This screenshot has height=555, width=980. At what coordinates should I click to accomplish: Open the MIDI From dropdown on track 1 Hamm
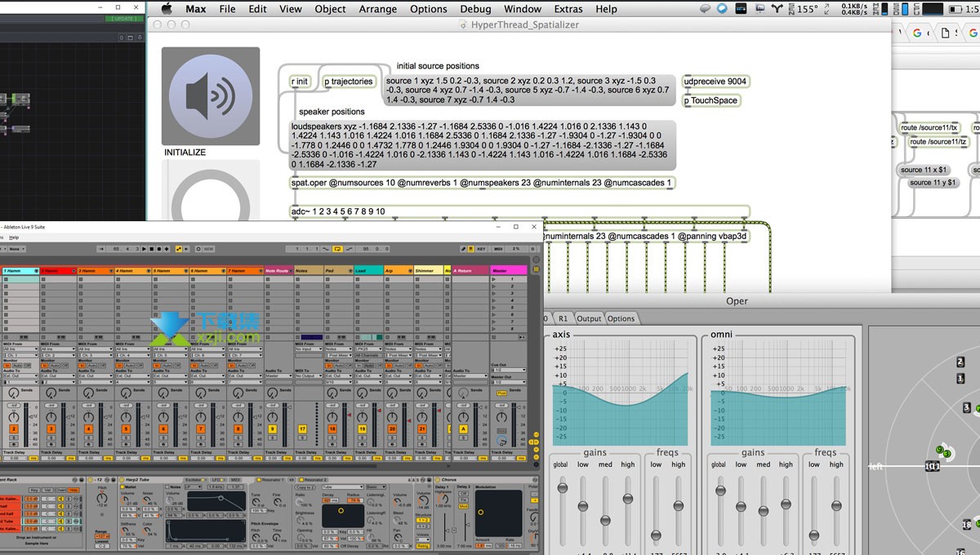pyautogui.click(x=20, y=349)
